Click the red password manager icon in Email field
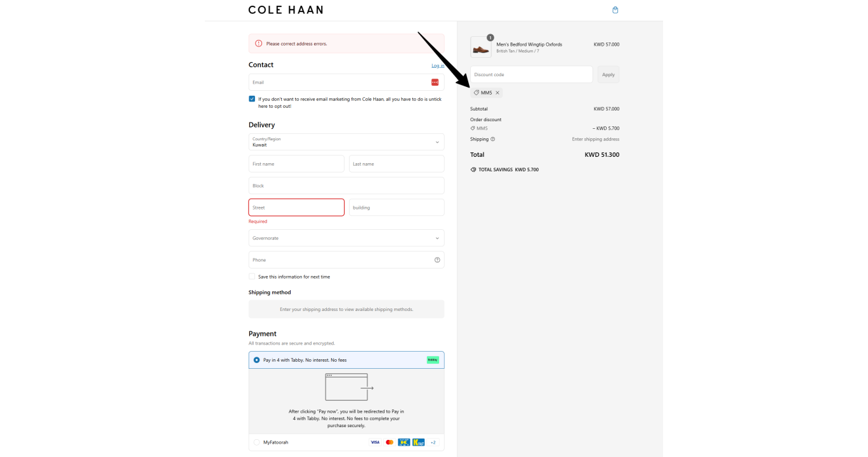Viewport: 868px width, 457px height. (x=435, y=83)
